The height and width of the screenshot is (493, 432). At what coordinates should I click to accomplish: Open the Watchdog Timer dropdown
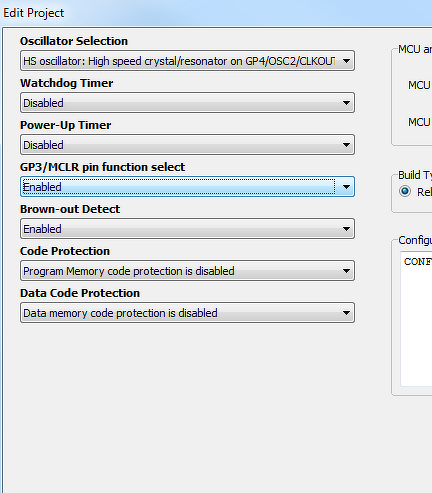click(187, 103)
